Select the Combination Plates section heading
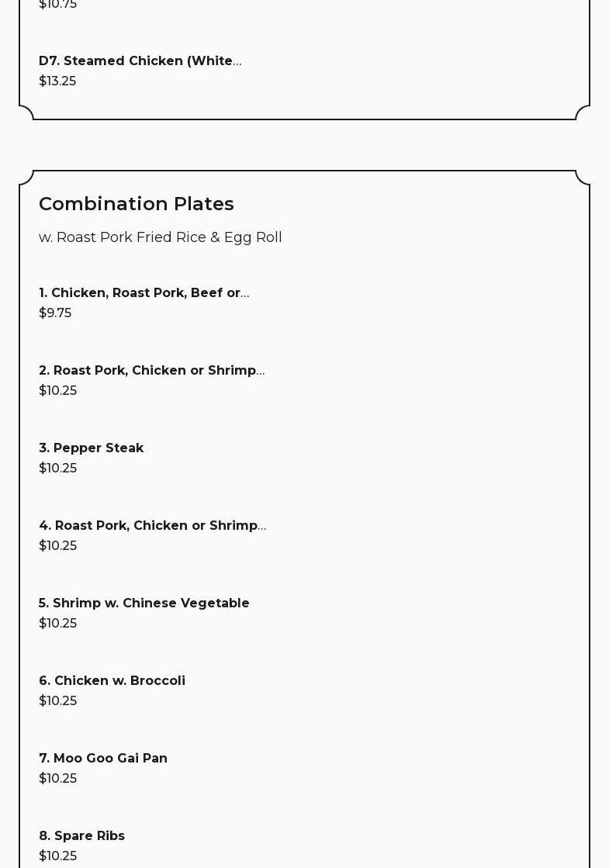The height and width of the screenshot is (868, 609). point(137,203)
